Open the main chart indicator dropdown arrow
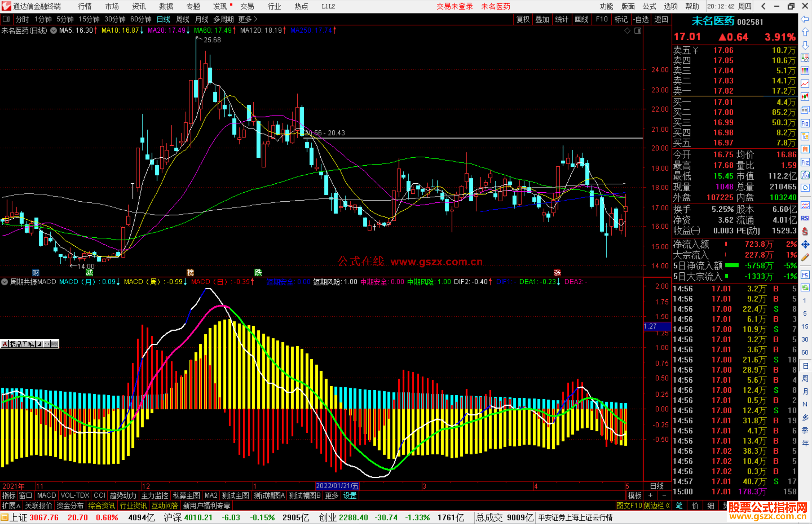The height and width of the screenshot is (524, 812). (x=53, y=30)
